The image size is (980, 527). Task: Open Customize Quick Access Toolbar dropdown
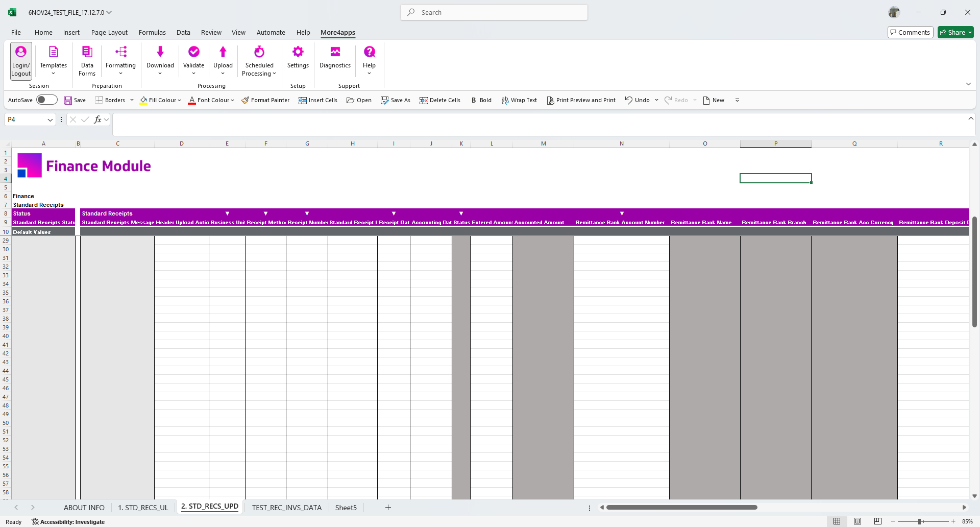pyautogui.click(x=737, y=101)
